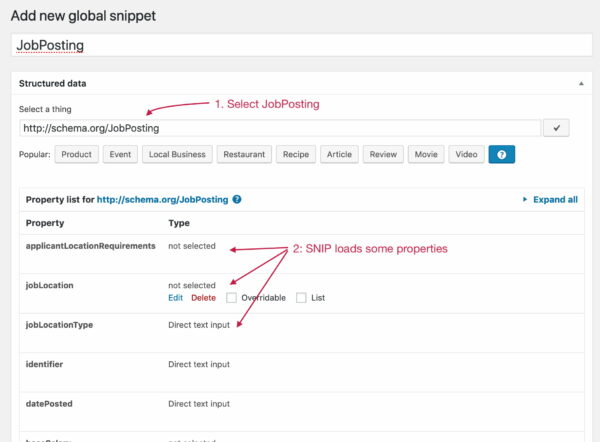Click the snippet title field containing JobPosting
The height and width of the screenshot is (442, 600).
click(302, 45)
